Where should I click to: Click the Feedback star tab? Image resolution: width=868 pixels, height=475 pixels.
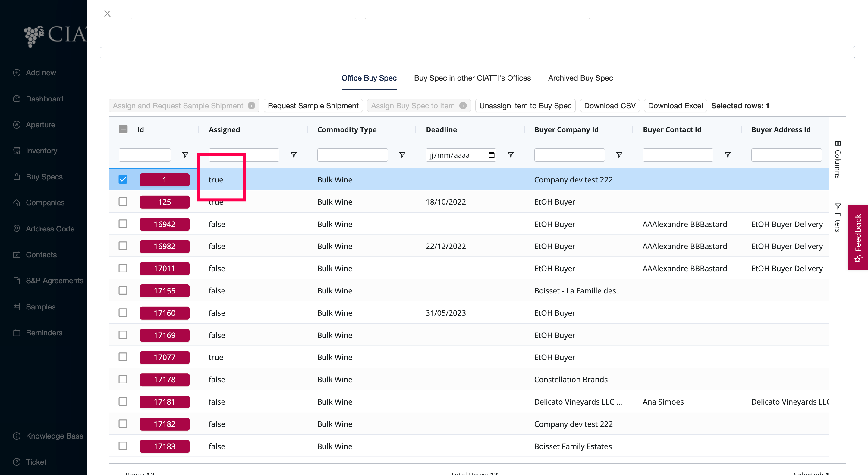tap(858, 237)
